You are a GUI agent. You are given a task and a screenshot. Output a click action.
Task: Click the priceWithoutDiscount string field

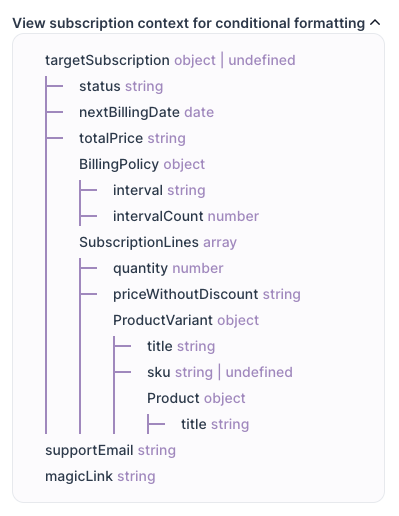207,294
